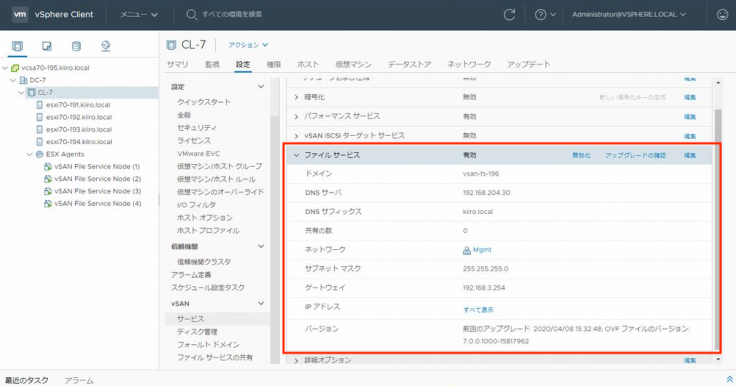The width and height of the screenshot is (736, 386).
Task: Click the refresh icon in top bar
Action: 509,15
